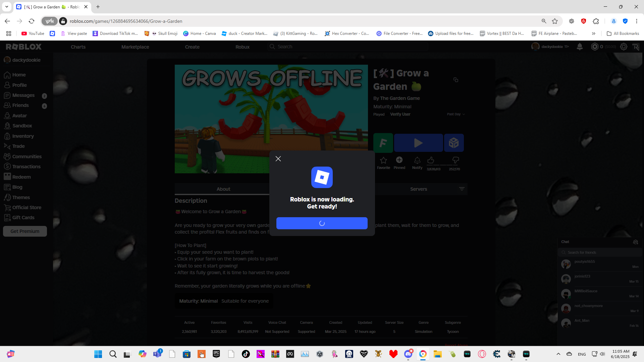Open YouTube bookmark
644x362 pixels.
click(x=33, y=34)
